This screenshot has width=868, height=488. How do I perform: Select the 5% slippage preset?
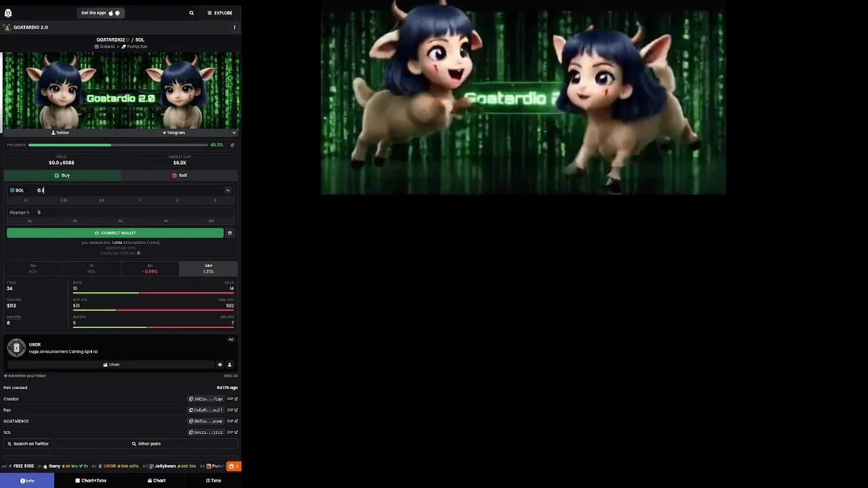pyautogui.click(x=166, y=221)
